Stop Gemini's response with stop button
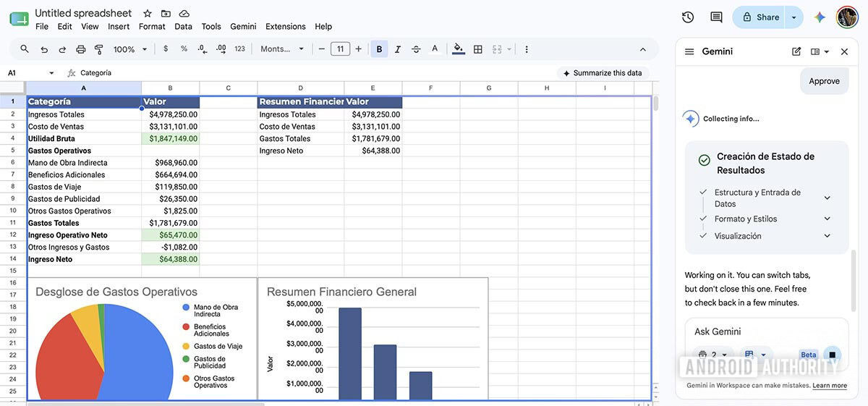 (833, 355)
